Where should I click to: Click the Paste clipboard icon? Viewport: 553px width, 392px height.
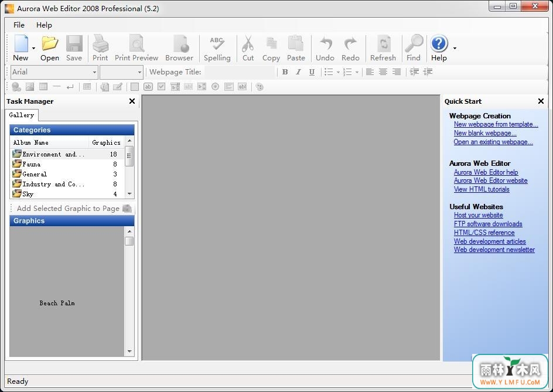[296, 48]
